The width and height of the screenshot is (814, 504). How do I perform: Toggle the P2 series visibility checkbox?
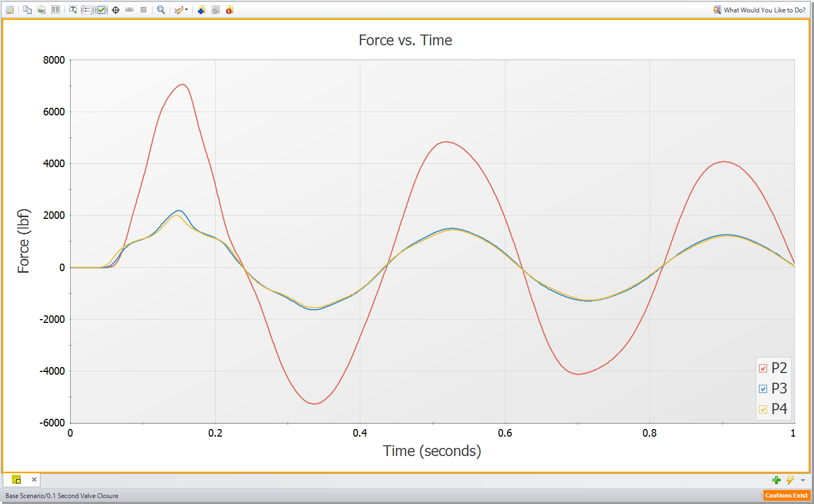pos(762,368)
